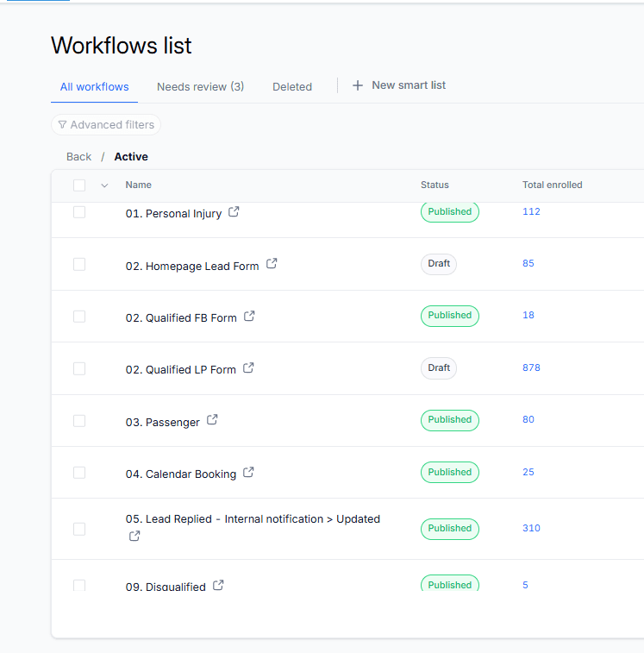Screen dimensions: 644x653
Task: Open 02. Homepage Lead Form external link icon
Action: coord(272,264)
